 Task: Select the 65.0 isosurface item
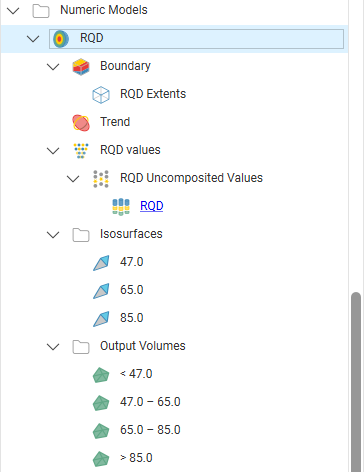(132, 290)
